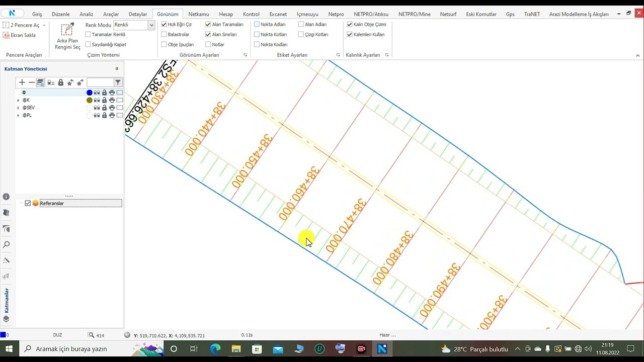Screen dimensions: 644x362
Task: Uncheck the Referanslar checkbox
Action: pos(28,203)
